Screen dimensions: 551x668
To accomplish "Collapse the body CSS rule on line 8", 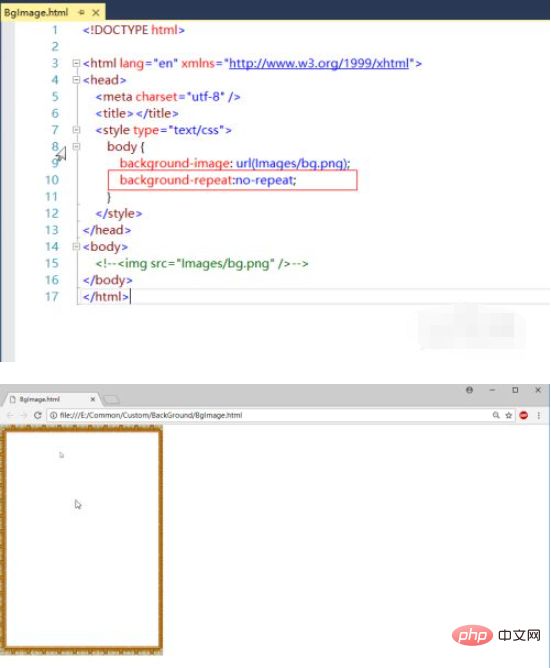I will (76, 147).
